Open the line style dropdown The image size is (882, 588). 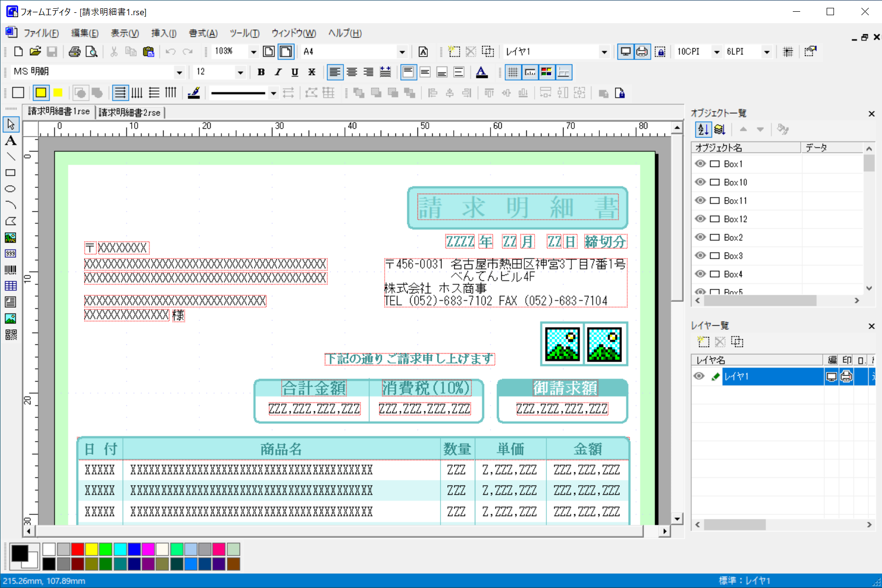[x=273, y=93]
